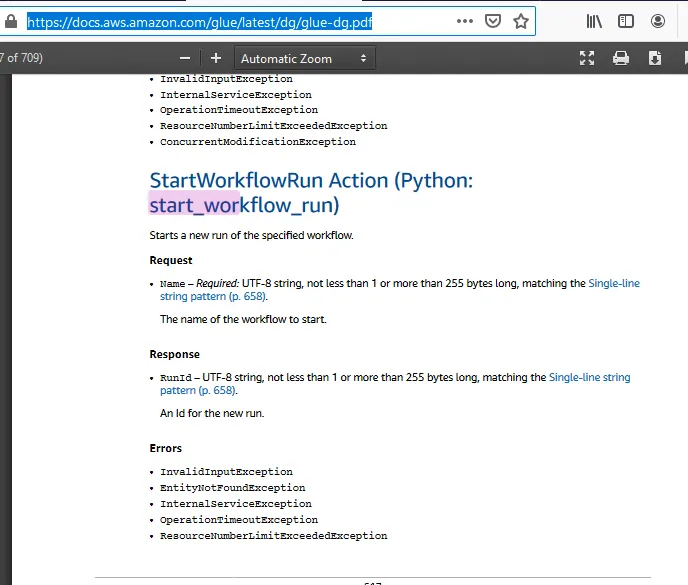Print the PDF document
This screenshot has height=585, width=688.
tap(621, 58)
